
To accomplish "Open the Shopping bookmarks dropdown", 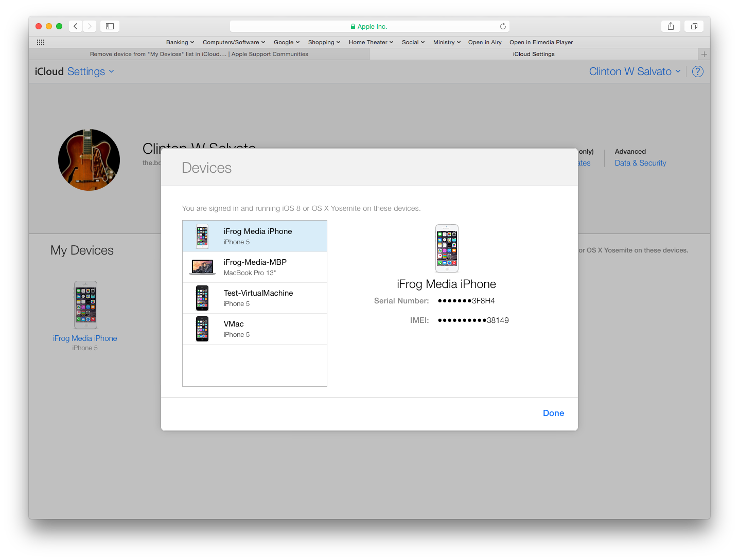I will tap(324, 42).
